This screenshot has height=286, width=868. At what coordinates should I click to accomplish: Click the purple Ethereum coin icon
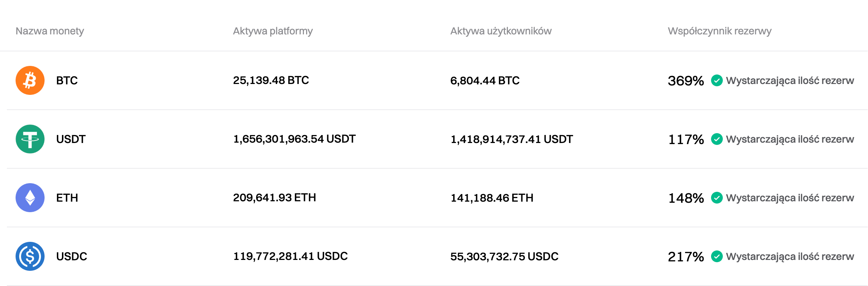pyautogui.click(x=30, y=198)
